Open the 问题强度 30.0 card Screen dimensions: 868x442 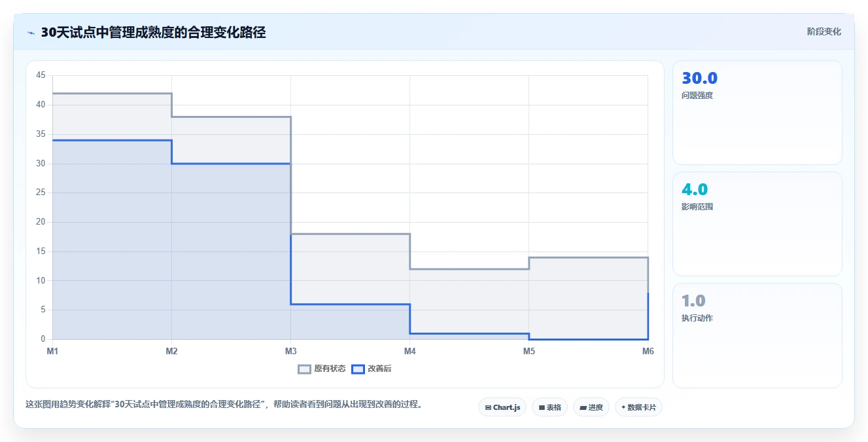[757, 113]
